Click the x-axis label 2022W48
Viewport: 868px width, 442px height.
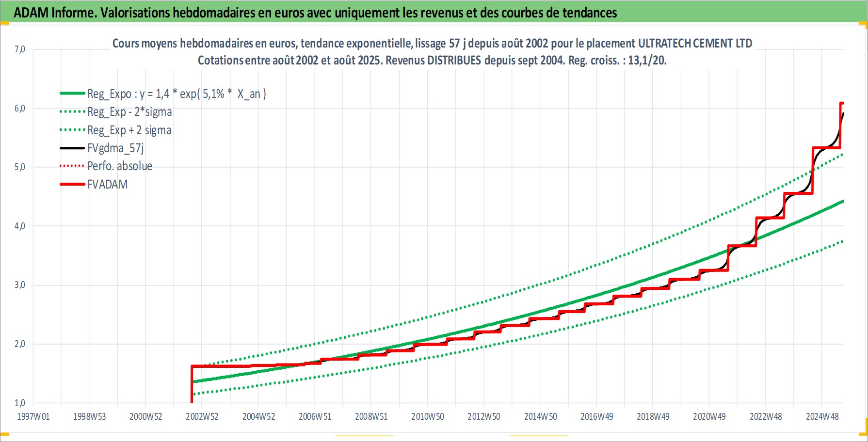click(766, 417)
